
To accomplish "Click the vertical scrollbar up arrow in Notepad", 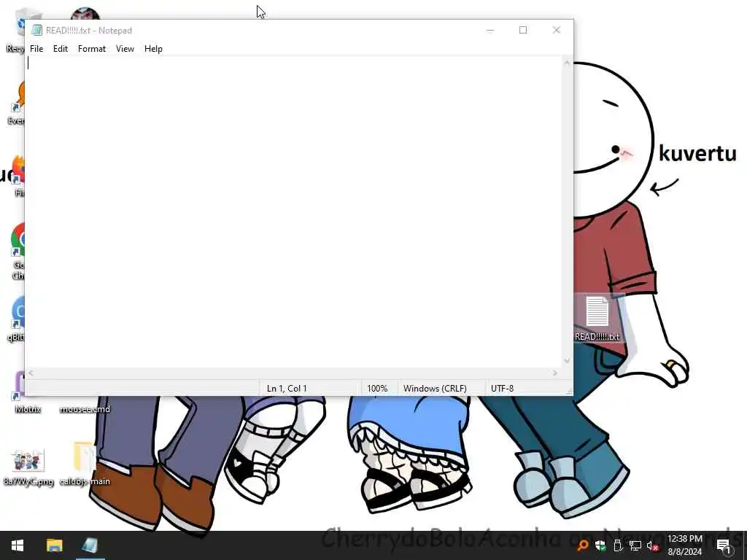I will tap(567, 63).
